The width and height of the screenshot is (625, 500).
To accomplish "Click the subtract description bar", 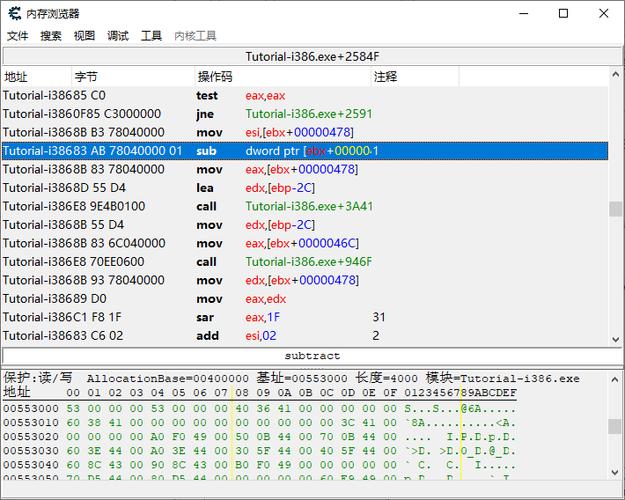I will click(312, 356).
